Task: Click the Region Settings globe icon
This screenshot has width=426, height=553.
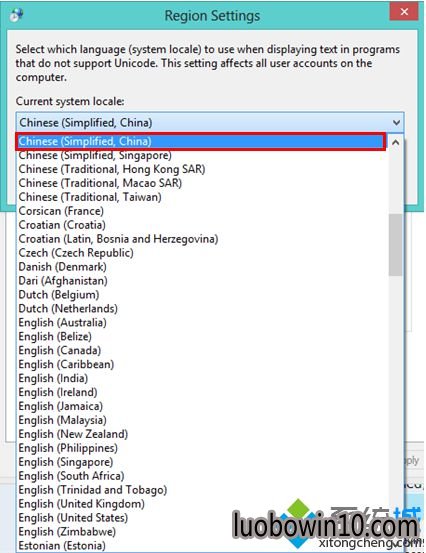Action: [x=16, y=15]
